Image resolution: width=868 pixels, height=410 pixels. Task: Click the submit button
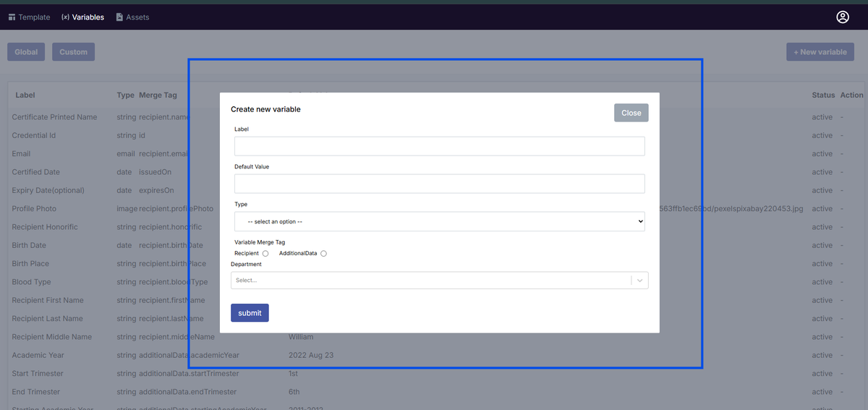point(250,313)
